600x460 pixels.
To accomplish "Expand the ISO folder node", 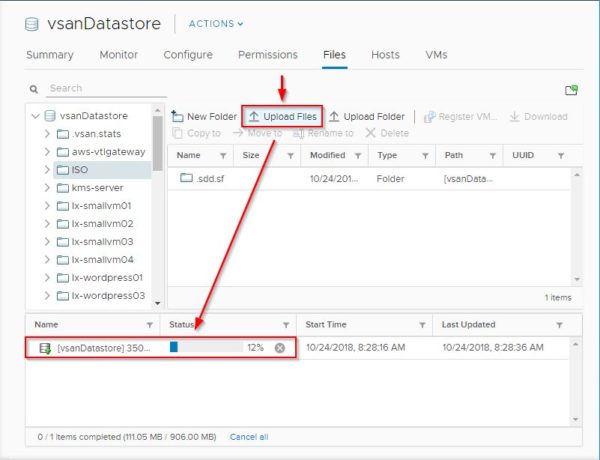I will 47,170.
